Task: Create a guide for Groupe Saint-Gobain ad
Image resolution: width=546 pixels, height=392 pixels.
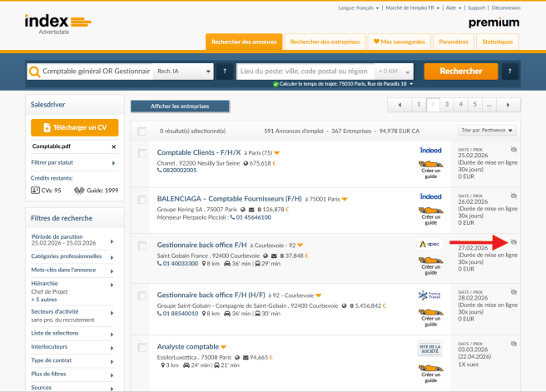Action: click(x=431, y=317)
